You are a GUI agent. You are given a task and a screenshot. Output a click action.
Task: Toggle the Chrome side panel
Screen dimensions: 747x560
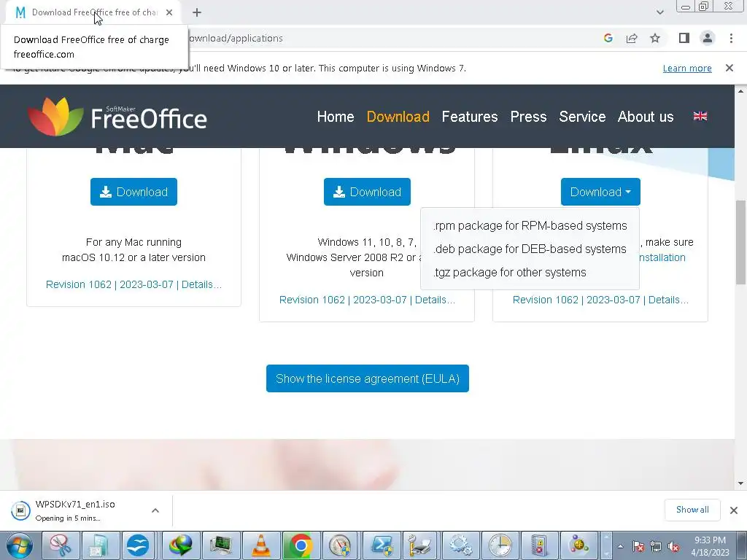(x=684, y=38)
